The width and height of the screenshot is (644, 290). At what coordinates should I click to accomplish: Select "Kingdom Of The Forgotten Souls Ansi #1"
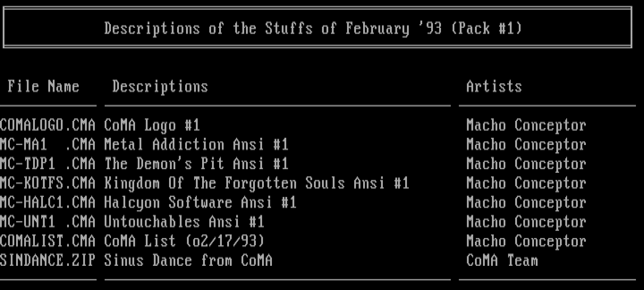click(x=256, y=183)
